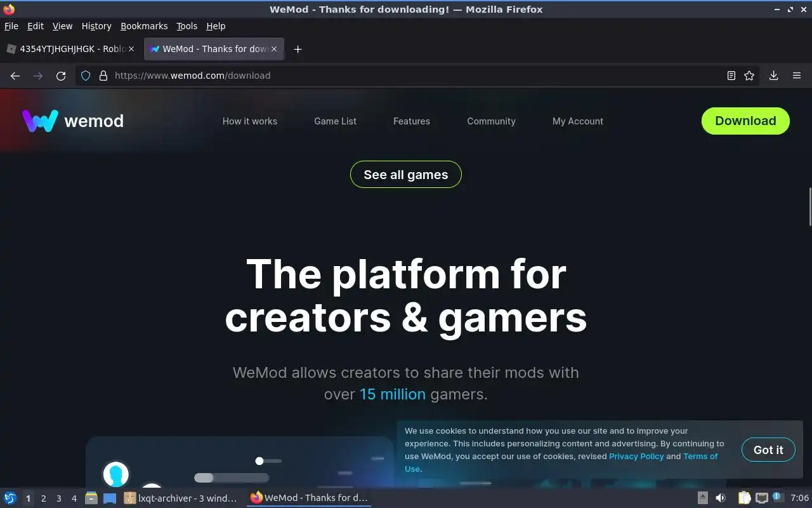
Task: Open the Edit menu
Action: (x=36, y=26)
